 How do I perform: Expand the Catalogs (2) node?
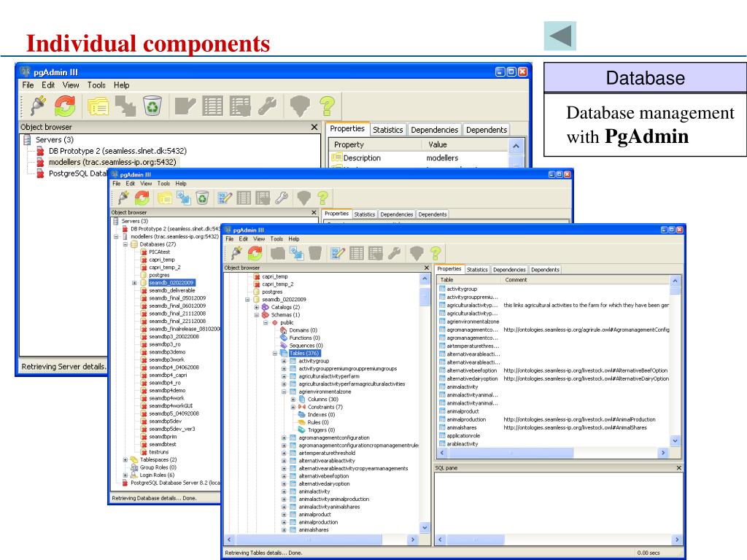click(x=256, y=307)
